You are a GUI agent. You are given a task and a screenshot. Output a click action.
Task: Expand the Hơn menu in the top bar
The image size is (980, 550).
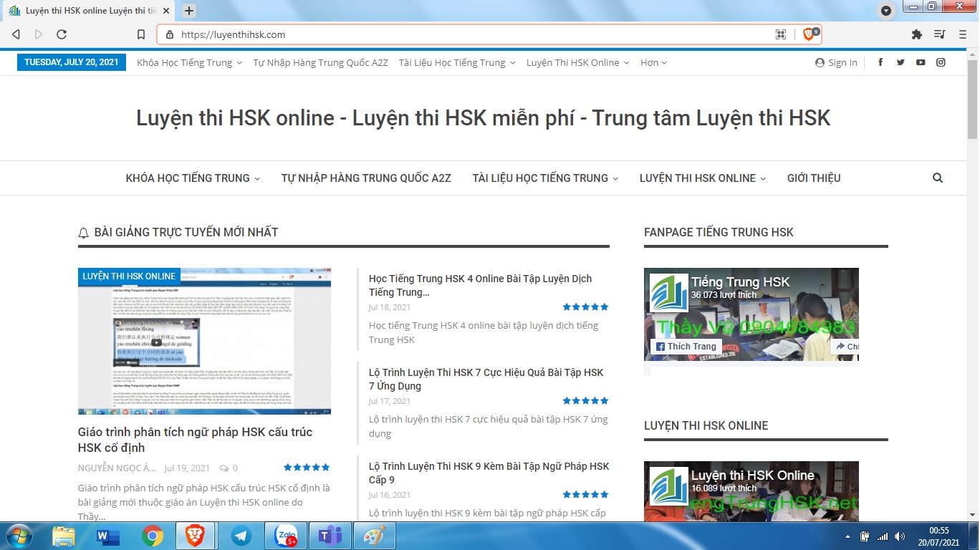point(653,63)
